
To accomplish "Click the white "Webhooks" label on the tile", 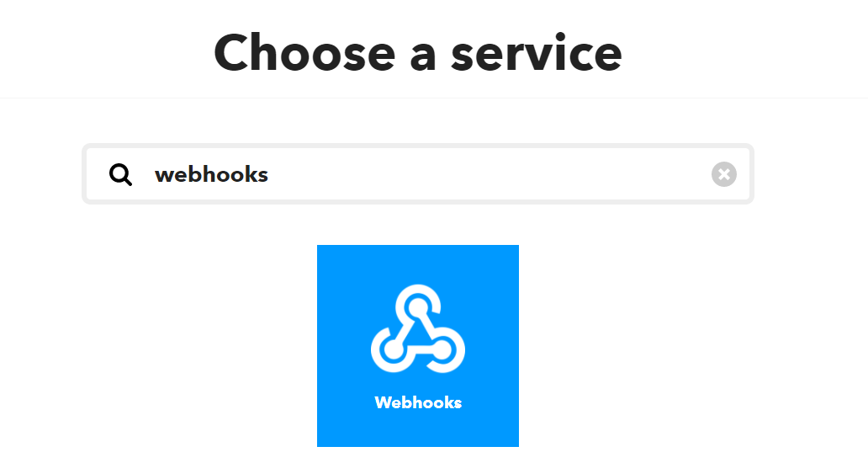I will tap(418, 402).
